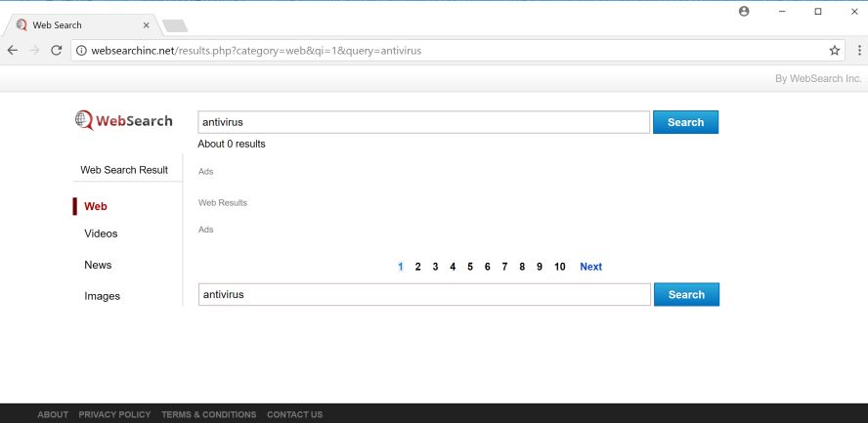Switch to Videos category
This screenshot has width=868, height=423.
click(x=101, y=233)
